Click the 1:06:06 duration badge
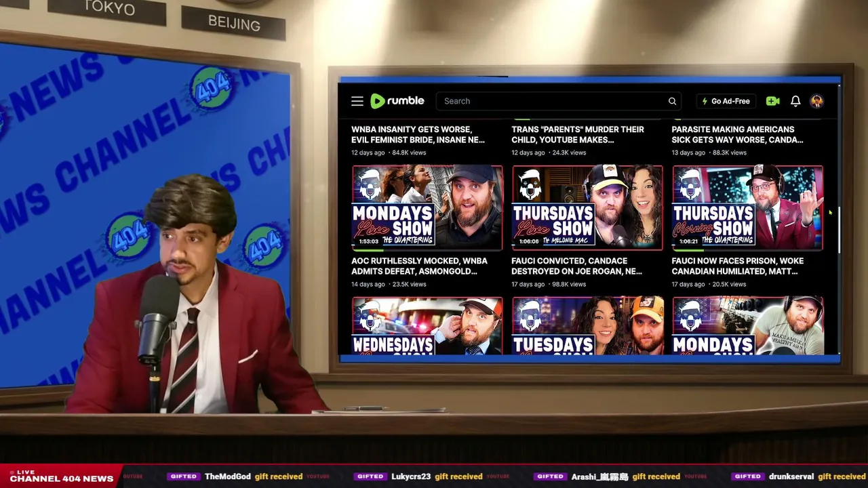The width and height of the screenshot is (868, 488). coord(529,241)
